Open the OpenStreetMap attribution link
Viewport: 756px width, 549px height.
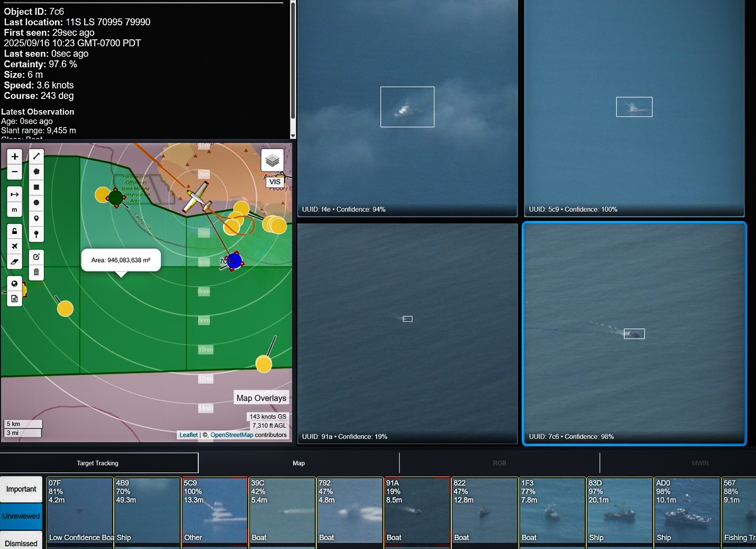232,435
